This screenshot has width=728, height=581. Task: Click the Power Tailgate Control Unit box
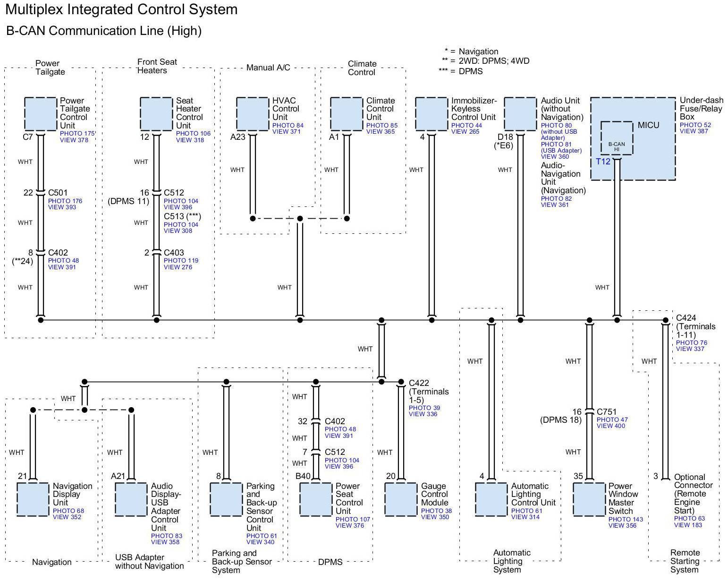point(40,114)
